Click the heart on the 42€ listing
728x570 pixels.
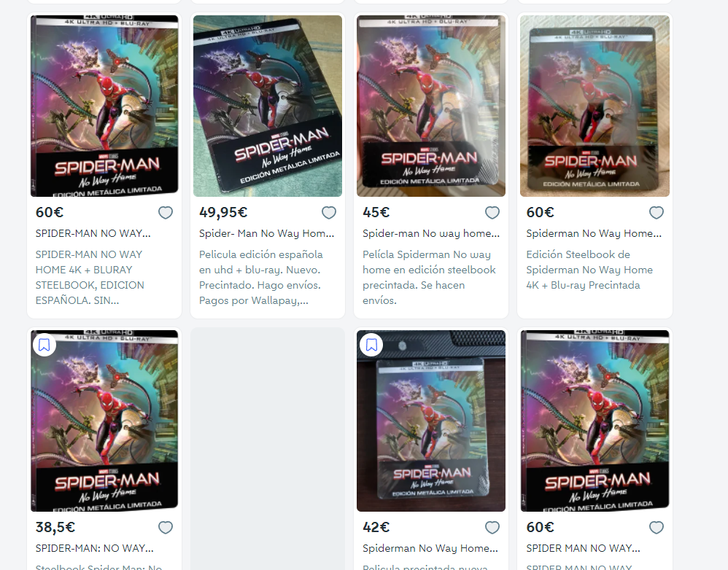pyautogui.click(x=492, y=527)
